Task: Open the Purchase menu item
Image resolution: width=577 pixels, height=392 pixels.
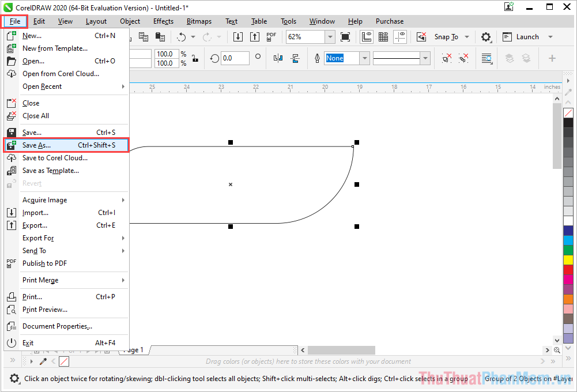Action: click(x=389, y=21)
